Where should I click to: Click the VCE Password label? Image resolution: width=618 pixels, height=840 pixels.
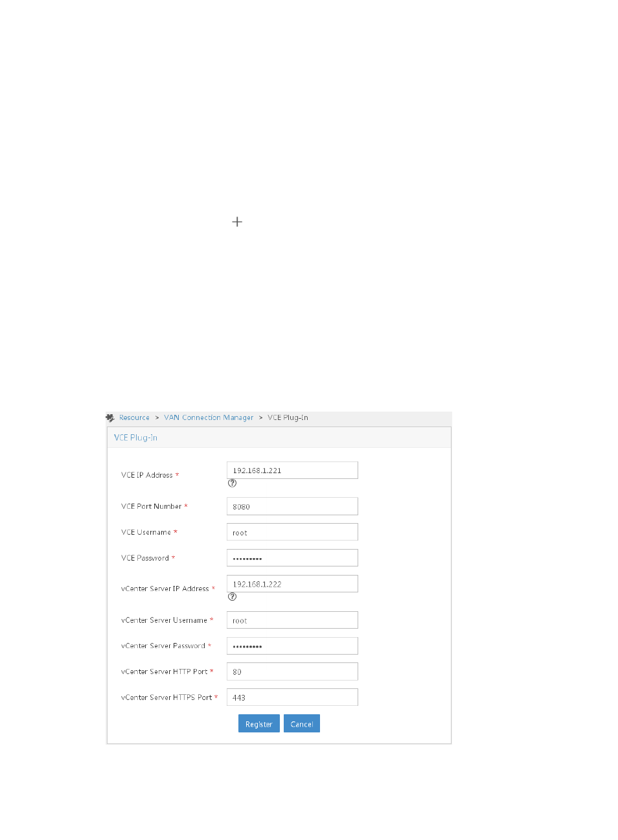pyautogui.click(x=145, y=558)
